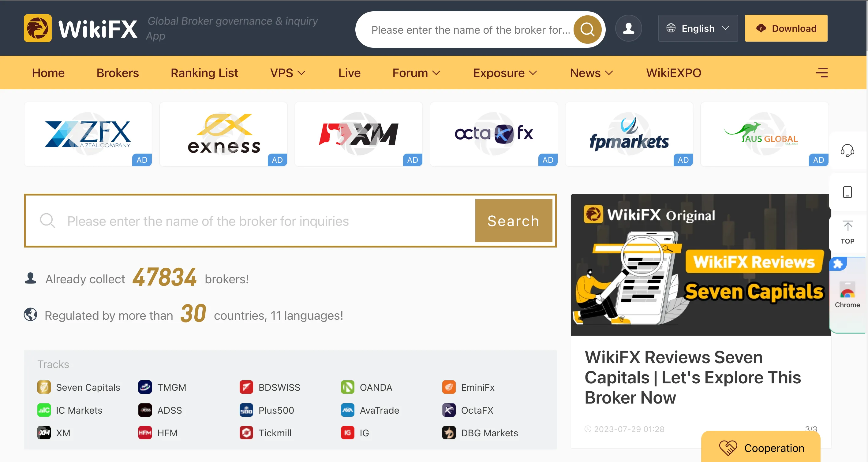Jump back to TOP with arrow icon
The width and height of the screenshot is (868, 462).
point(847,232)
